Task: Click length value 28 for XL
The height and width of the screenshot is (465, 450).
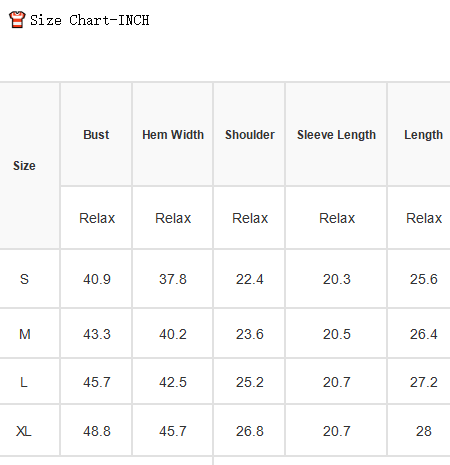Action: point(424,431)
